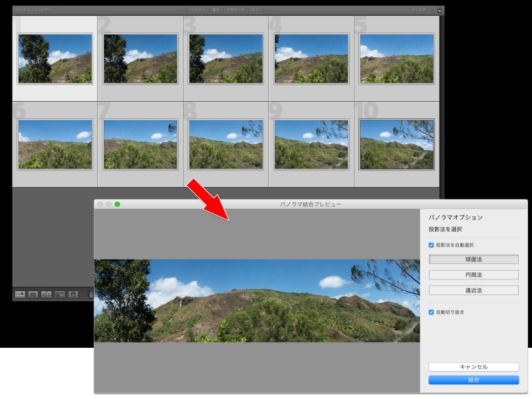Image resolution: width=532 pixels, height=399 pixels.
Task: Click the filter lock icon
Action: (x=440, y=10)
